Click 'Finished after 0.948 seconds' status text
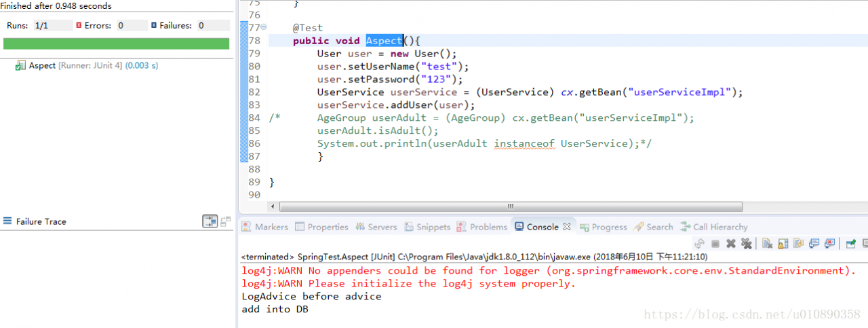This screenshot has height=328, width=868. (56, 6)
